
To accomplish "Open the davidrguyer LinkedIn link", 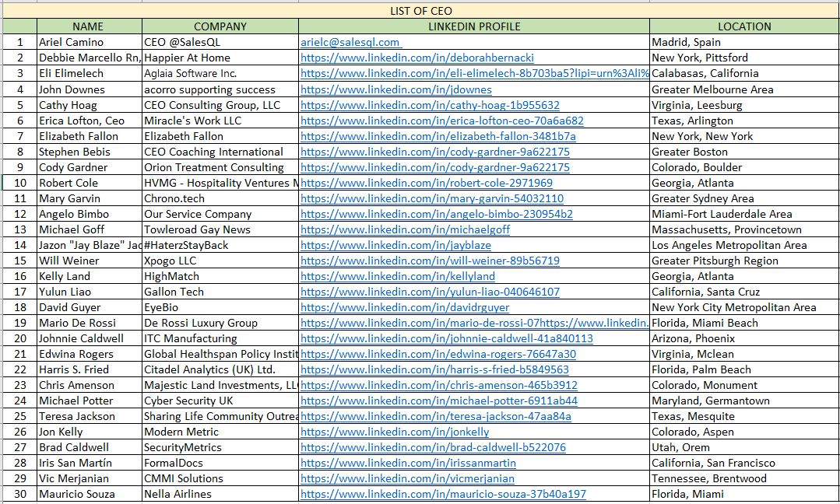I will [405, 307].
